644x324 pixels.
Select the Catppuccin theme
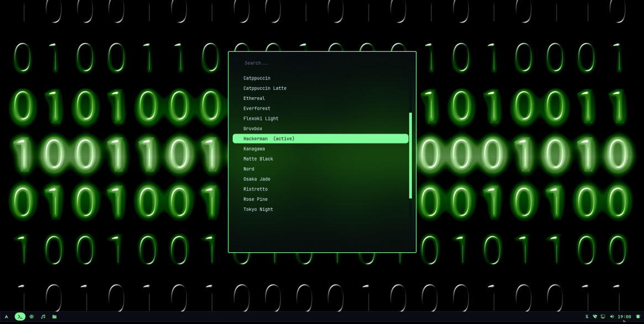pos(257,78)
